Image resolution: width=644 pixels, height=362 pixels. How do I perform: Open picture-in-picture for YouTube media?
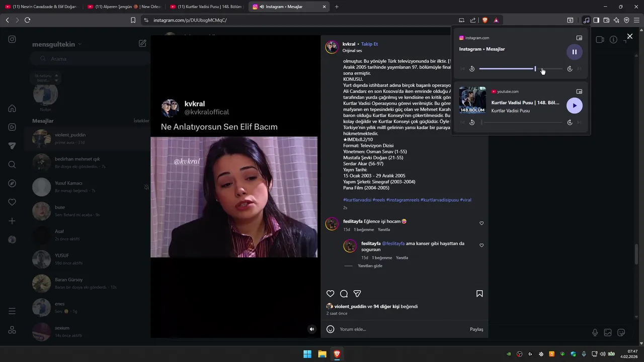pyautogui.click(x=579, y=92)
